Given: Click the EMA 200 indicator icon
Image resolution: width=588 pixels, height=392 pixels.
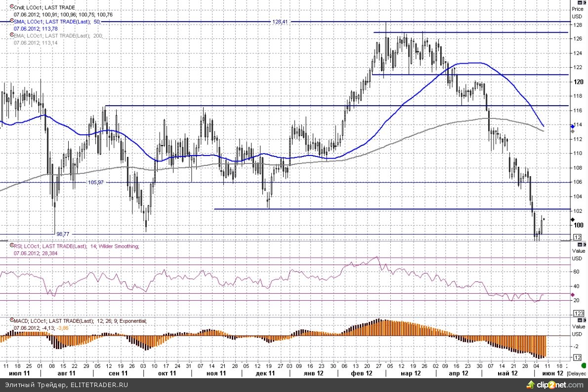Looking at the screenshot, I should (12, 35).
